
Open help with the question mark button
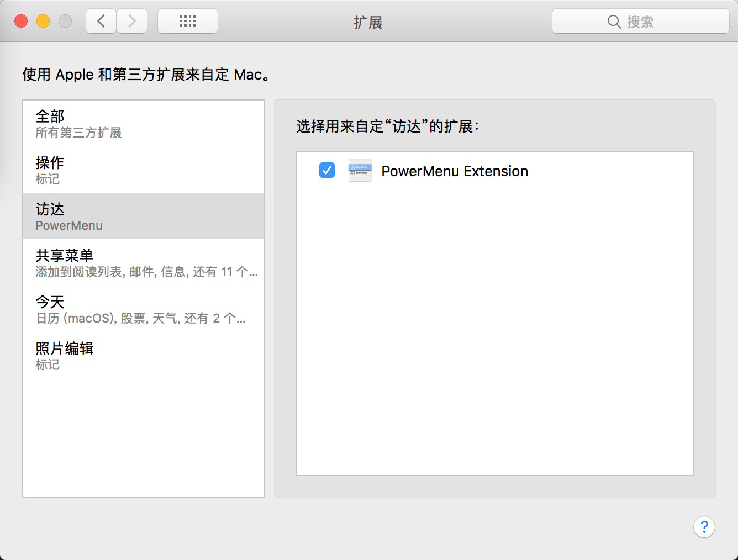(704, 527)
